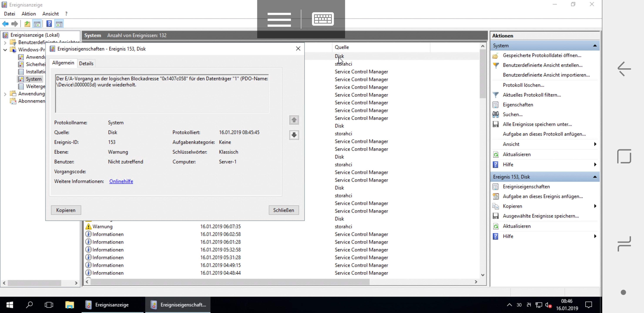Viewport: 644px width, 313px height.
Task: Click the back arrow toolbar icon
Action: [x=5, y=24]
